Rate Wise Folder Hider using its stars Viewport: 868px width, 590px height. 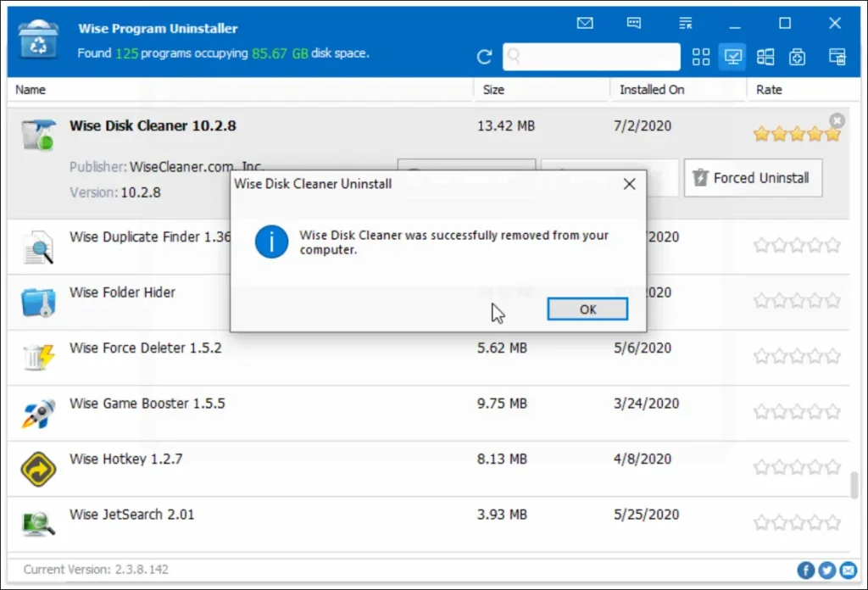797,301
